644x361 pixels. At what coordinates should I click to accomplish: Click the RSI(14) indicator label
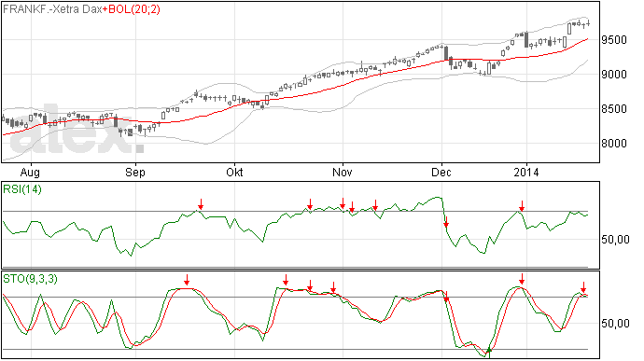coord(22,189)
